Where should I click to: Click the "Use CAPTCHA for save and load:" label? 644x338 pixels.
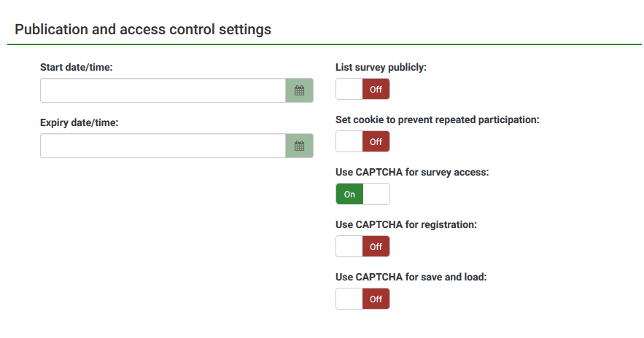pos(410,278)
